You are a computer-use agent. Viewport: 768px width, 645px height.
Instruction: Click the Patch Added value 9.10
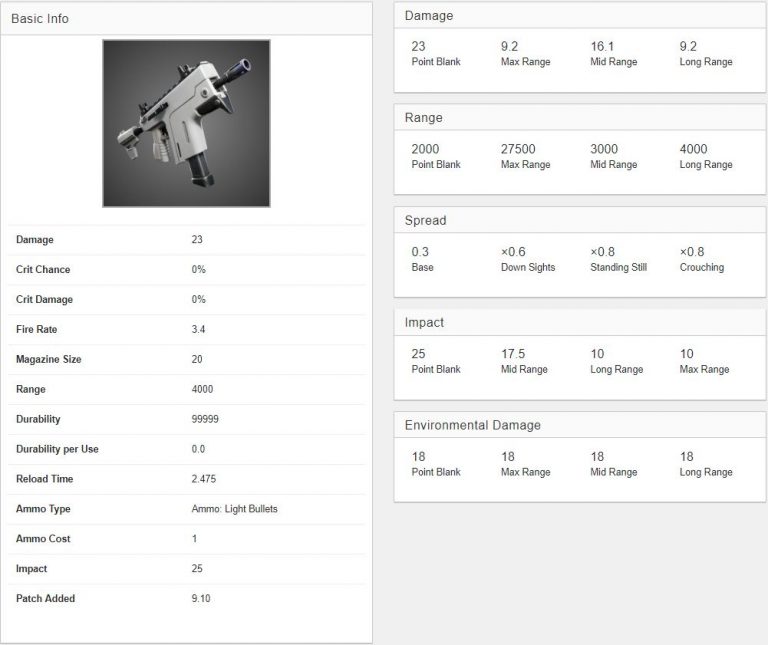tap(201, 598)
